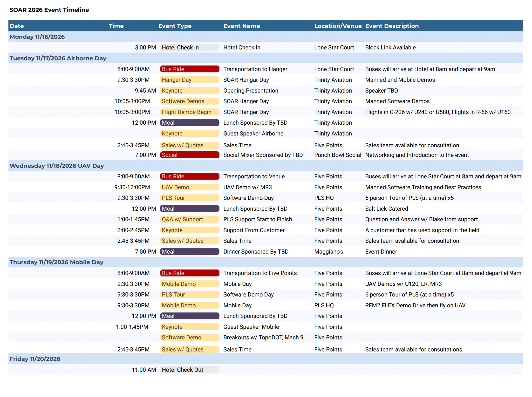The width and height of the screenshot is (532, 397).
Task: Select the "Block Link Available" description
Action: click(390, 47)
